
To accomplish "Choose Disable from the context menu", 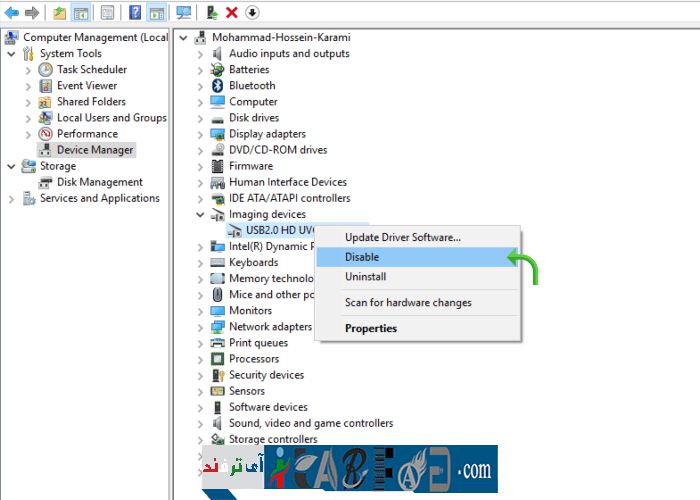I will [362, 257].
